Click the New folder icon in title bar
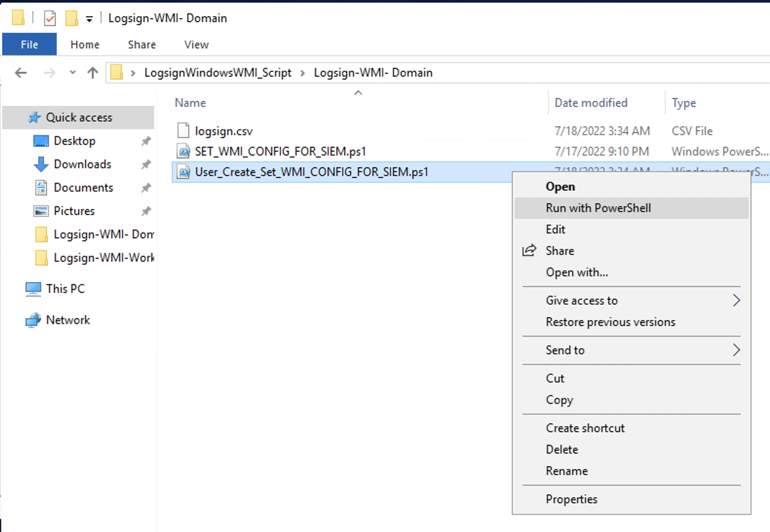 click(72, 19)
